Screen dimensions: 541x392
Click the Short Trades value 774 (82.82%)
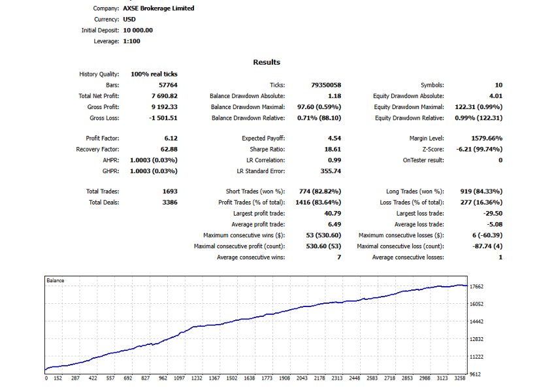pyautogui.click(x=320, y=191)
